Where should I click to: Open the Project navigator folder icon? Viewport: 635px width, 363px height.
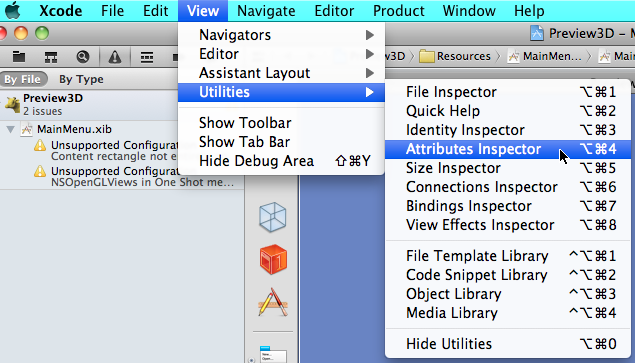(19, 57)
